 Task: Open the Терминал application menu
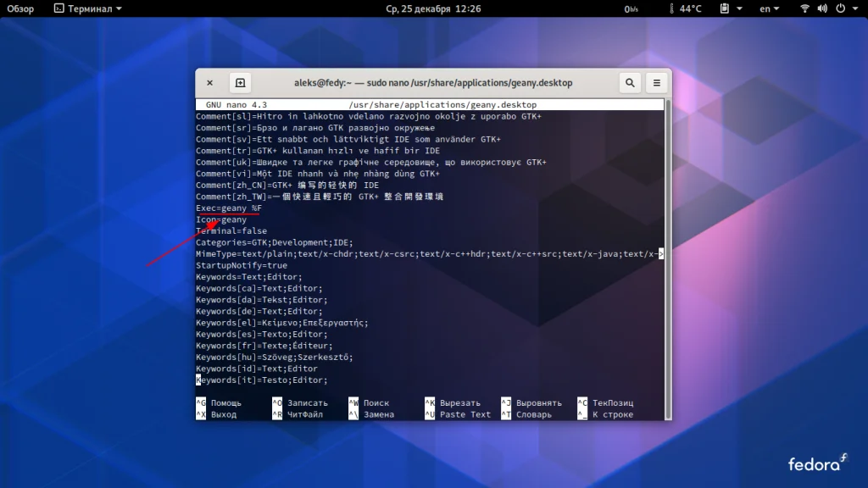click(87, 8)
